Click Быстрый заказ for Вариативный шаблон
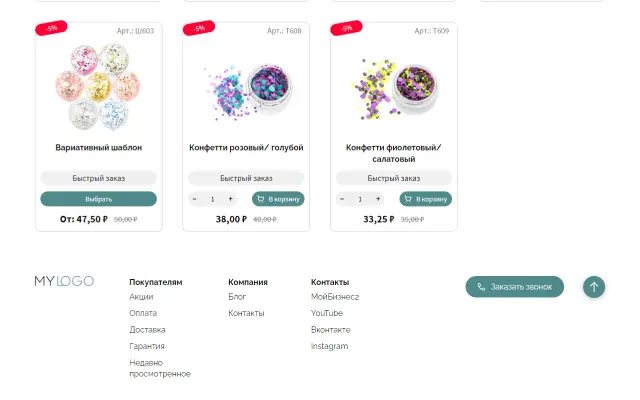Image resolution: width=640 pixels, height=400 pixels. pos(98,178)
